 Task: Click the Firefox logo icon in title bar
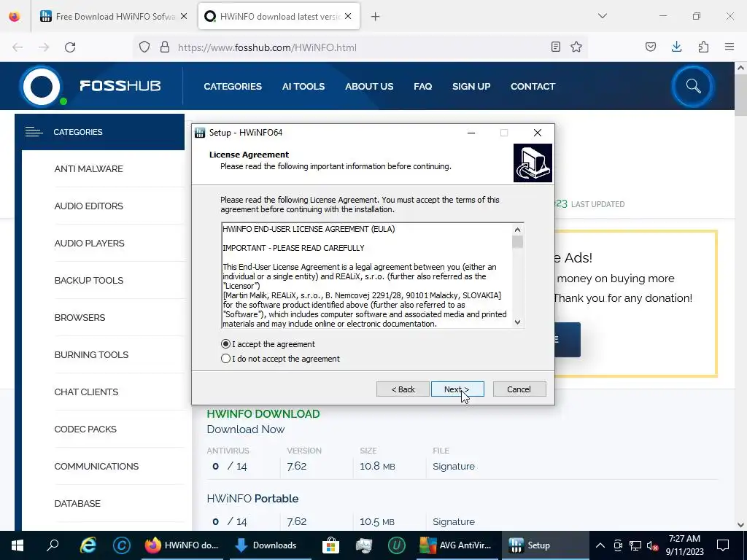(15, 16)
